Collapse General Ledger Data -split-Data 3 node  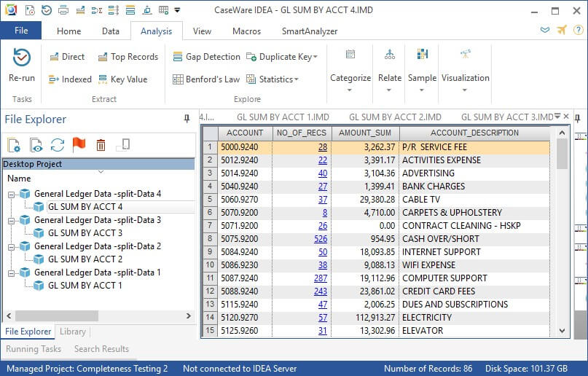pos(11,221)
